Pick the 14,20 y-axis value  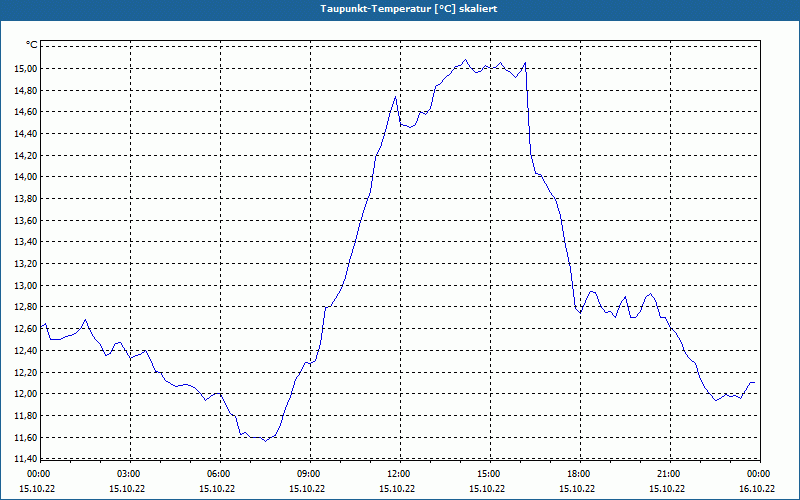[x=28, y=156]
